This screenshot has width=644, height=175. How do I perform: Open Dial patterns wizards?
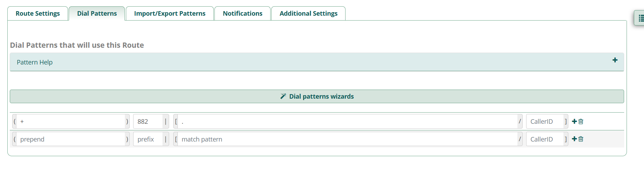(x=321, y=96)
